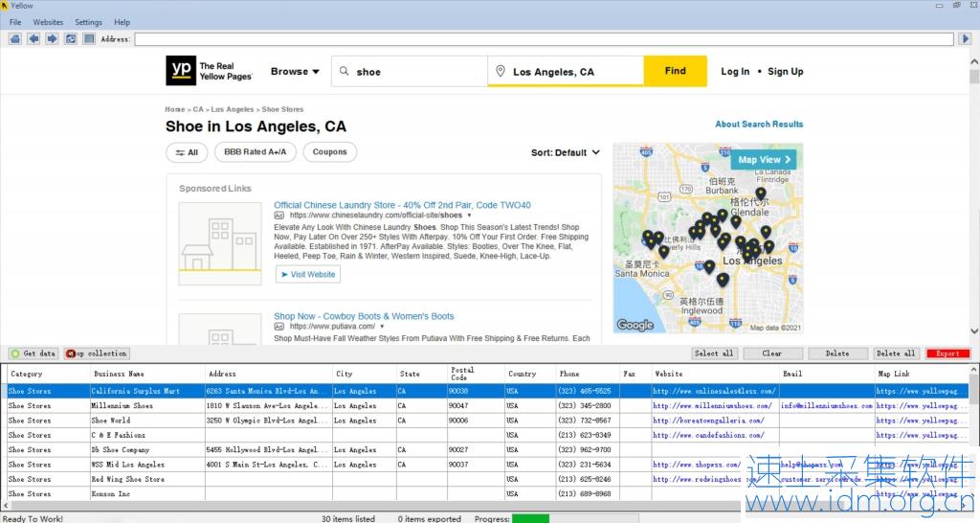Click the red Export button
The image size is (980, 523).
pyautogui.click(x=947, y=353)
